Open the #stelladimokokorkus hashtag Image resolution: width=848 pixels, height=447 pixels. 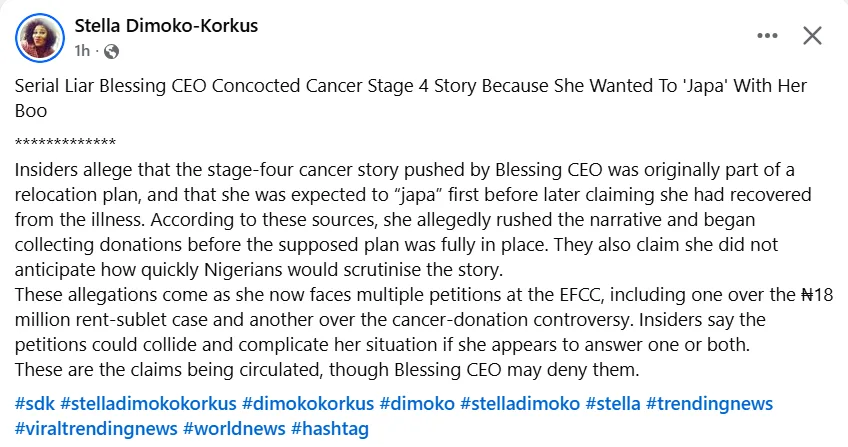coord(149,404)
